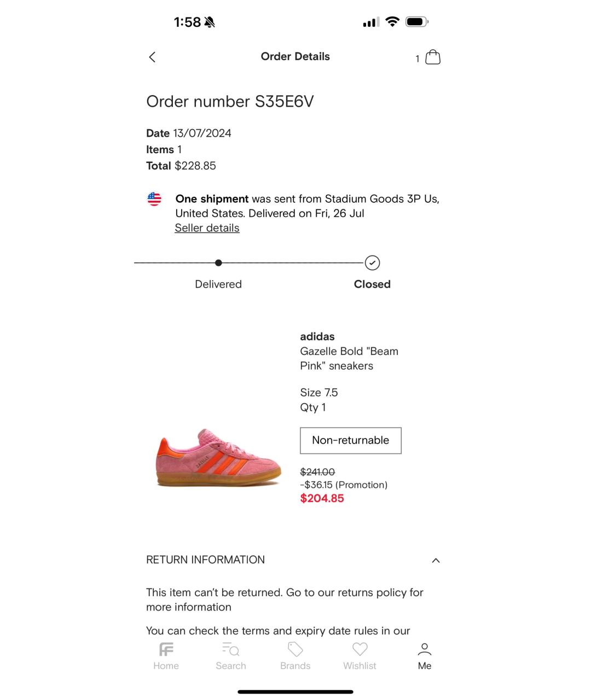Collapse the Return Information section chevron
Image resolution: width=591 pixels, height=700 pixels.
436,561
